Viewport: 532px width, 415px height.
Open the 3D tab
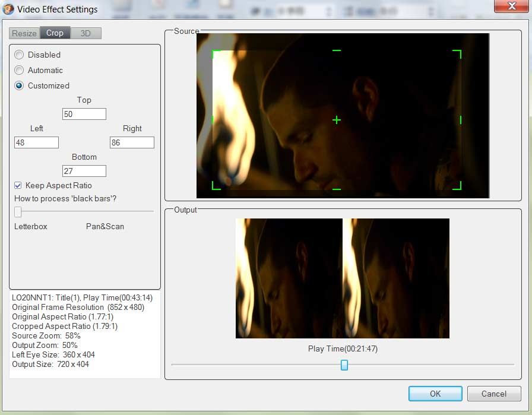point(85,33)
